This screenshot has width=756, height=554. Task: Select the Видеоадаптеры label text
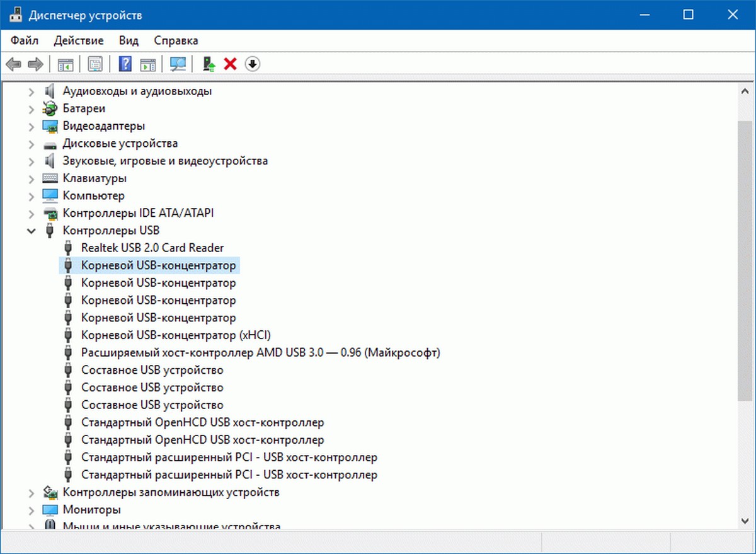point(104,126)
